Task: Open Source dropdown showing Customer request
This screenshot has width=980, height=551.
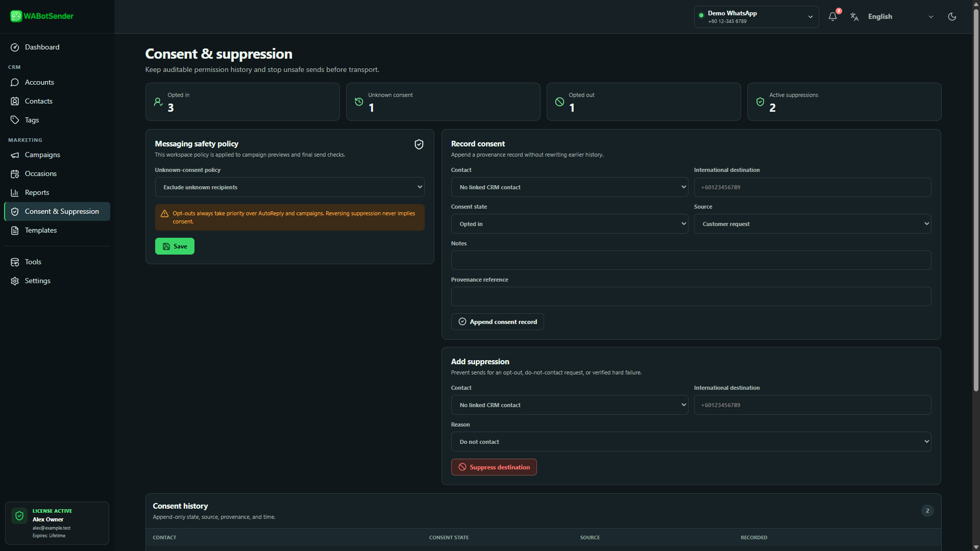Action: coord(813,224)
